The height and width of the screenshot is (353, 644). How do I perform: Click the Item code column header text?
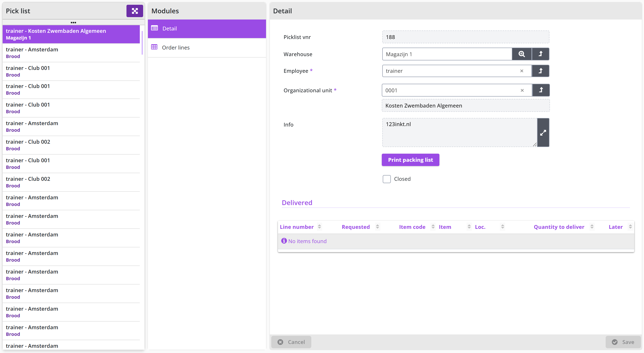click(412, 227)
